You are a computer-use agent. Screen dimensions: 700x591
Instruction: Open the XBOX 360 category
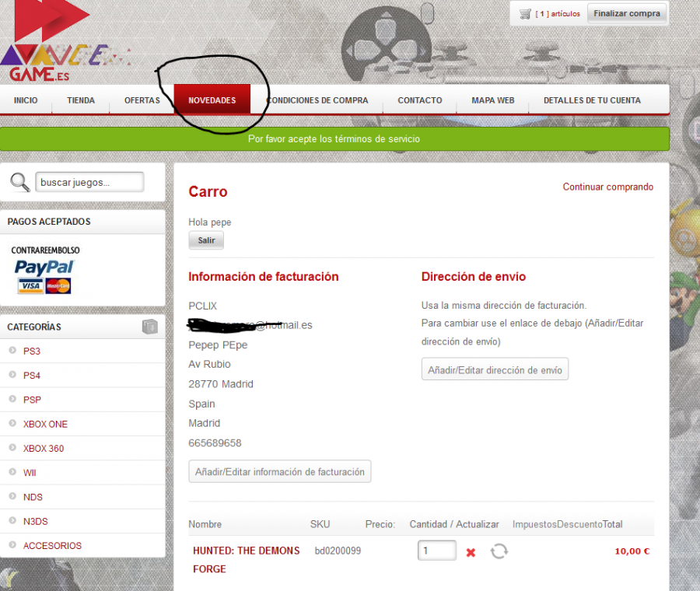point(44,448)
